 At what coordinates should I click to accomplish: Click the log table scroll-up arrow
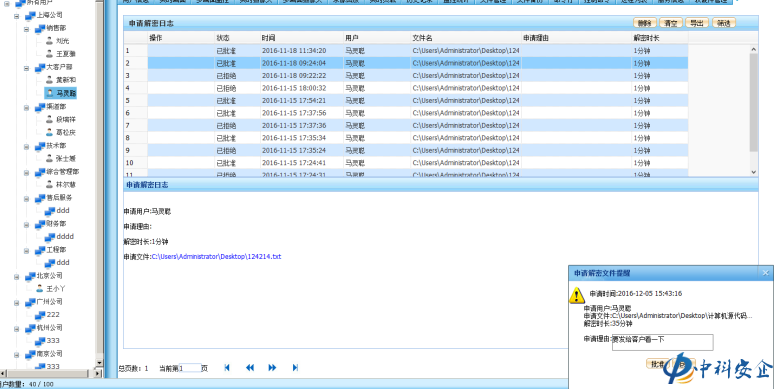(x=754, y=49)
